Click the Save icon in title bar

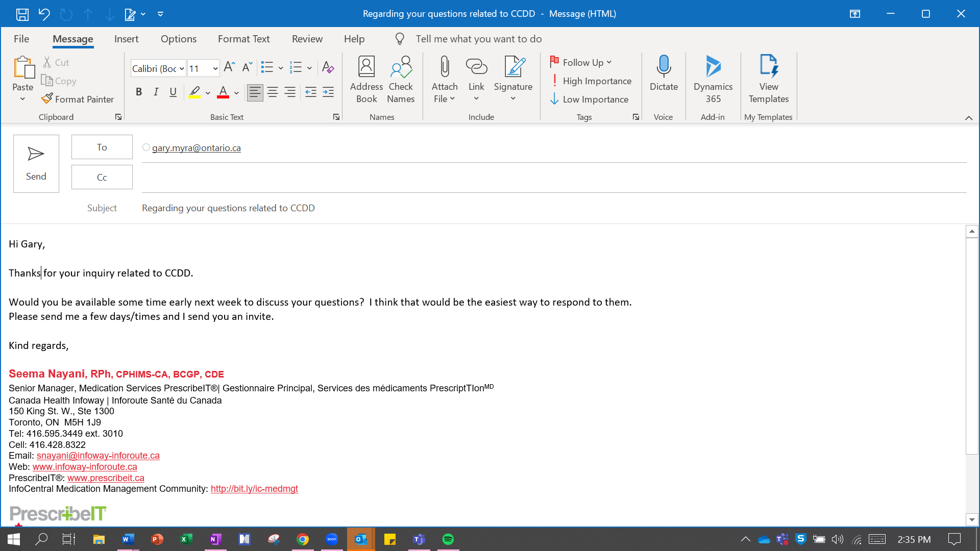22,14
